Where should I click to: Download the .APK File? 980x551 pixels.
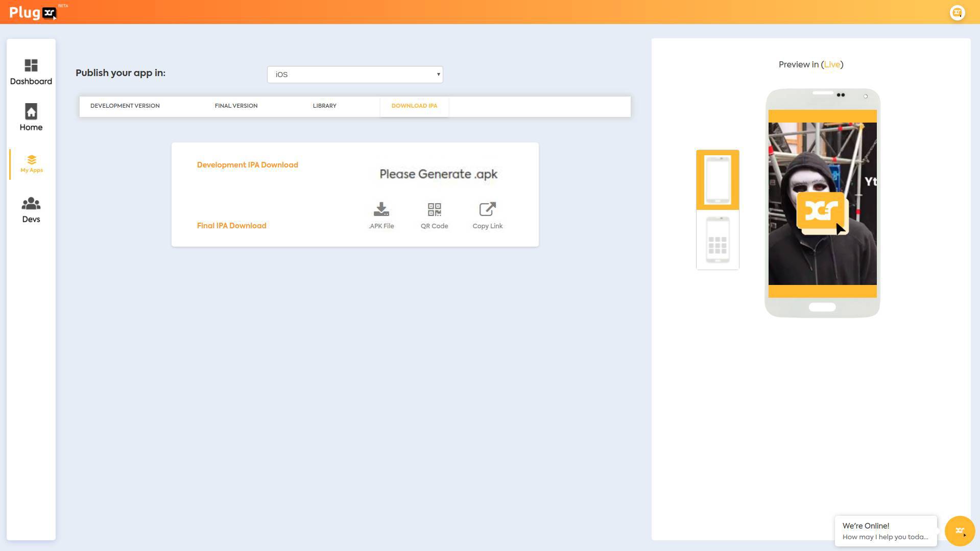click(x=381, y=215)
